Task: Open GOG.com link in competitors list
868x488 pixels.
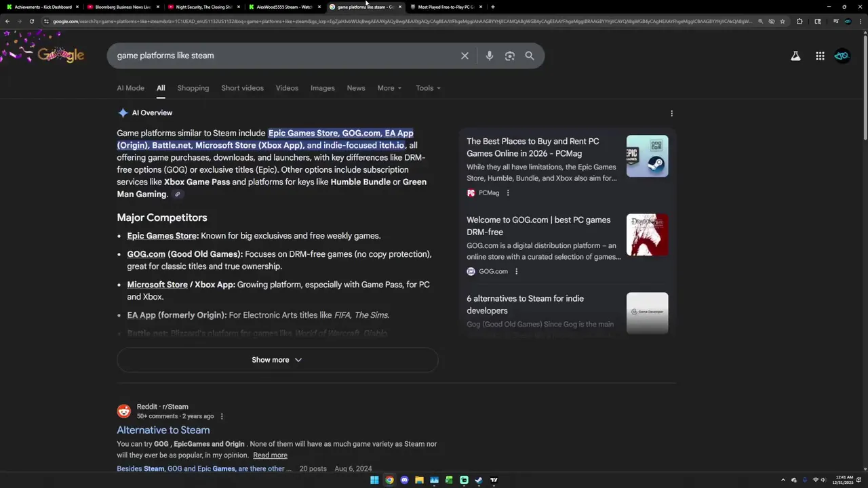Action: point(146,254)
